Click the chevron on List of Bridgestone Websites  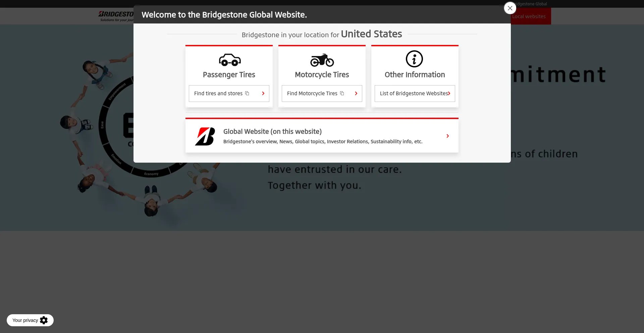[449, 94]
